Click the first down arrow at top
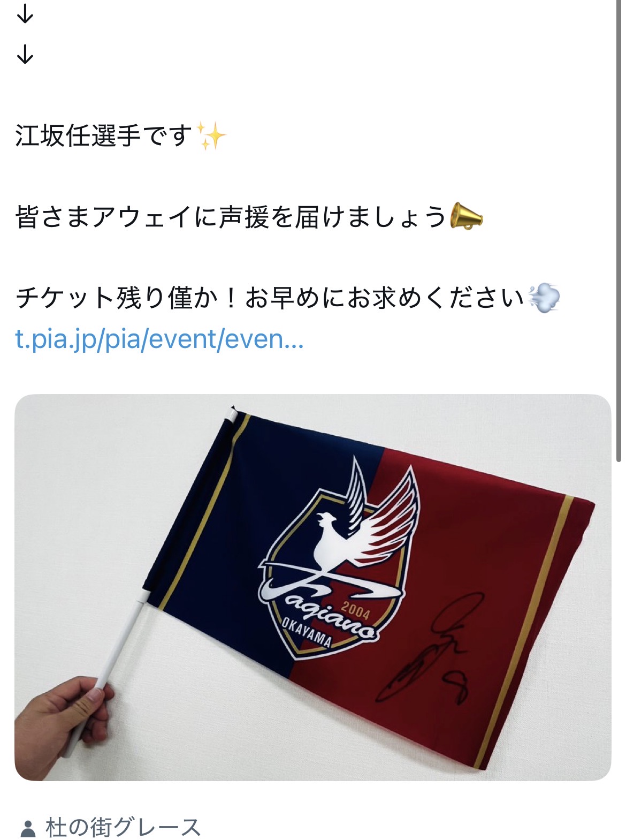 click(25, 14)
